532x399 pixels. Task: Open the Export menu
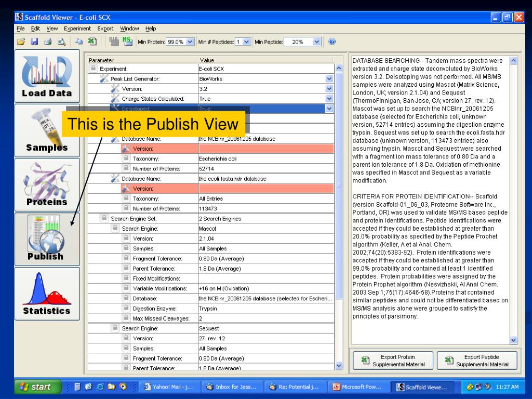click(105, 29)
